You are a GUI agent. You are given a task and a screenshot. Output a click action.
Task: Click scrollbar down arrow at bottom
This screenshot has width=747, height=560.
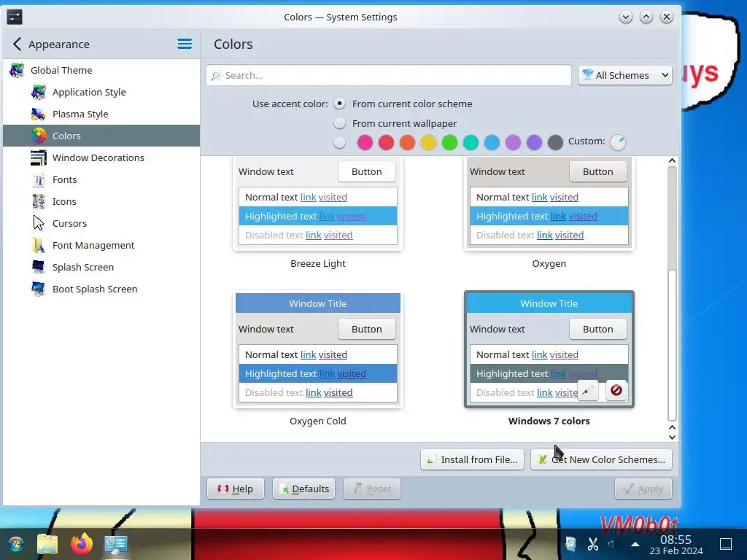pos(672,437)
